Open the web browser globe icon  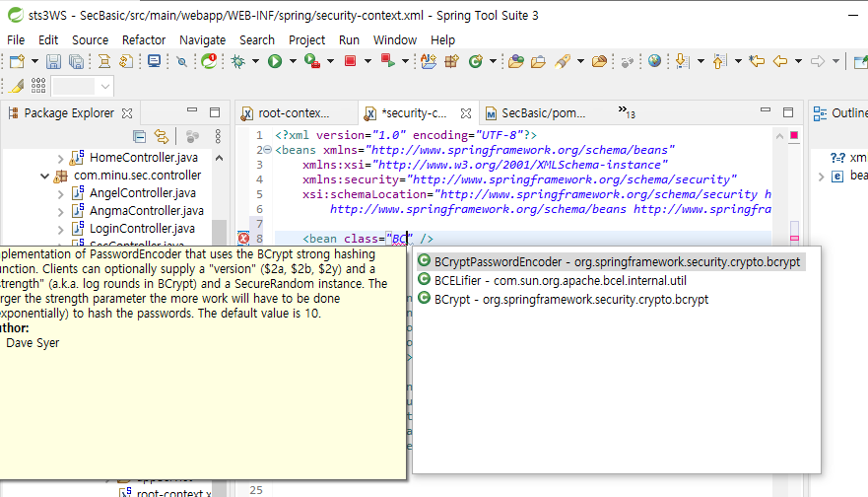(x=654, y=61)
